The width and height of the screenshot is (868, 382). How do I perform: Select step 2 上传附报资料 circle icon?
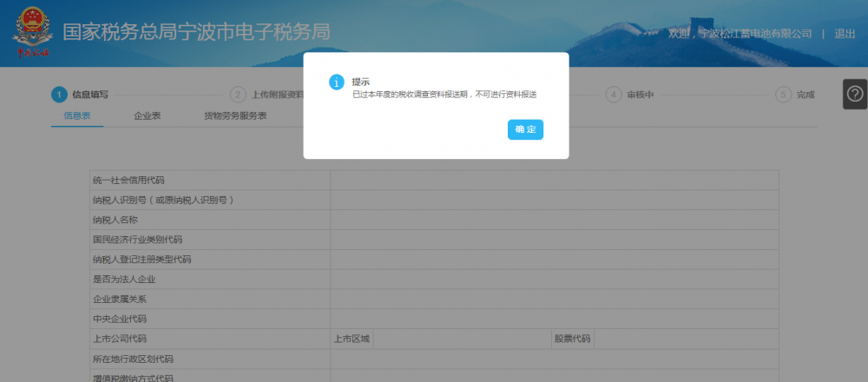click(x=238, y=95)
